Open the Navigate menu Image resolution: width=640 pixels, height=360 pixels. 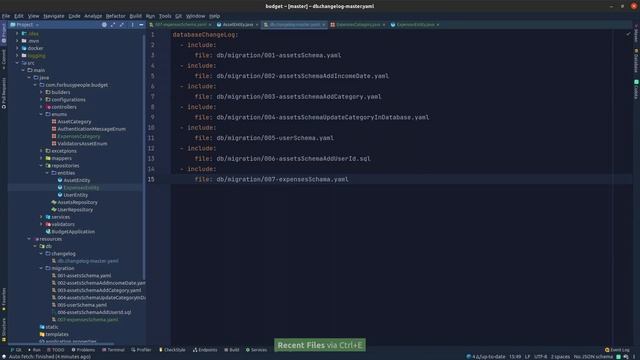click(x=54, y=16)
